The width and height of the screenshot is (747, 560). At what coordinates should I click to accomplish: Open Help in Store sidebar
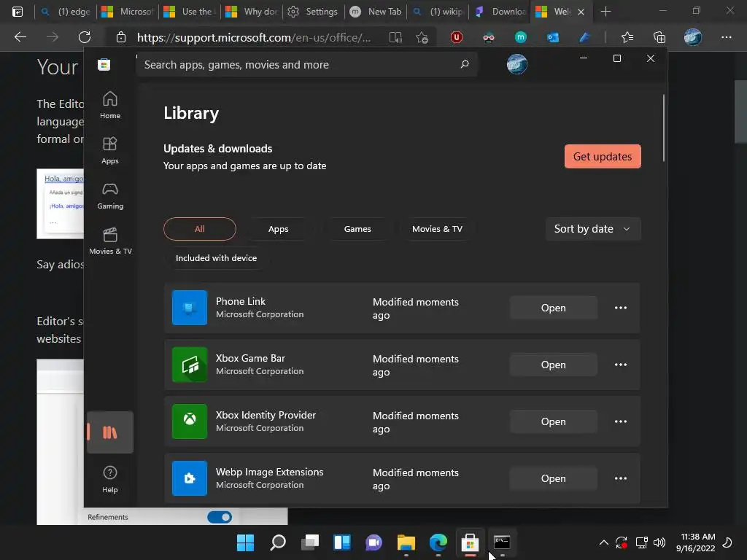pyautogui.click(x=110, y=479)
